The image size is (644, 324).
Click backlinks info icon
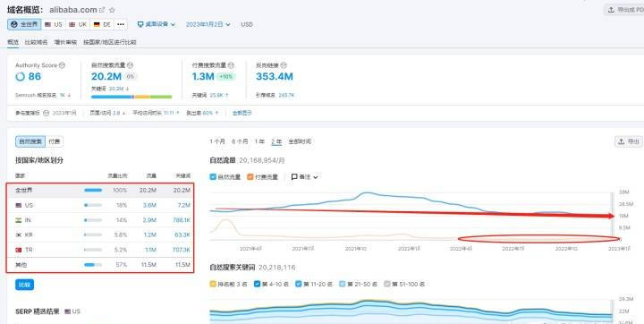284,65
